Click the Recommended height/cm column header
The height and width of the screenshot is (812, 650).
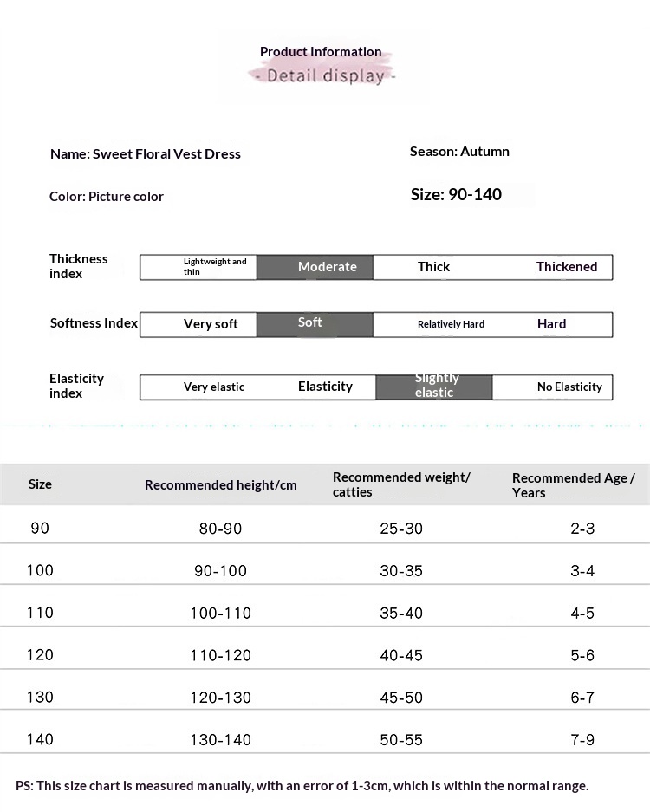click(221, 485)
